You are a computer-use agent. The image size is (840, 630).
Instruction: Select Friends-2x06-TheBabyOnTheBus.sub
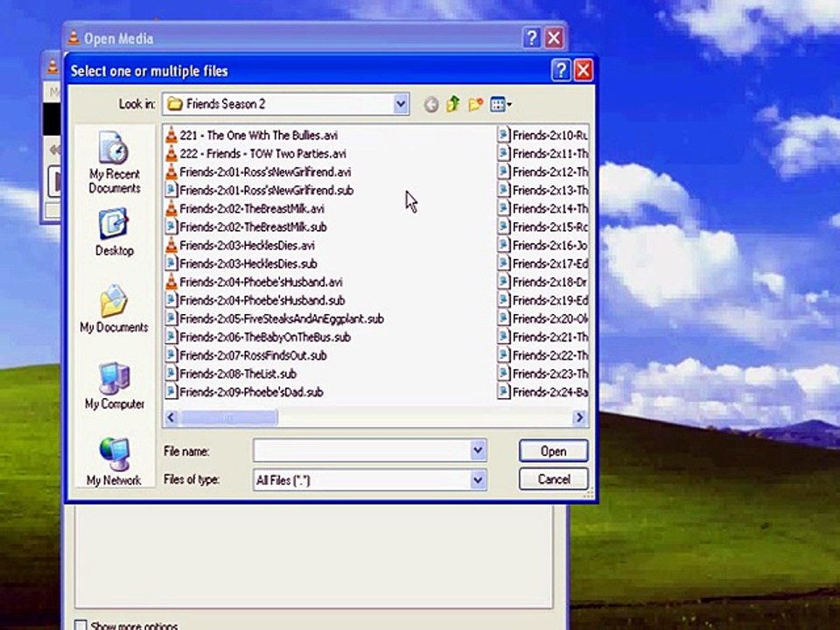click(x=257, y=337)
